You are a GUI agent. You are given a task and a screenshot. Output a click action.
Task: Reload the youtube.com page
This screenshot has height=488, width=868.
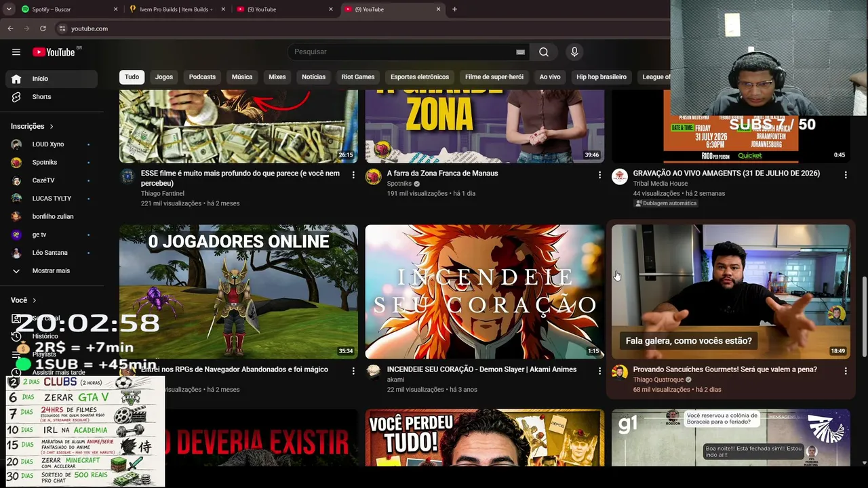43,28
